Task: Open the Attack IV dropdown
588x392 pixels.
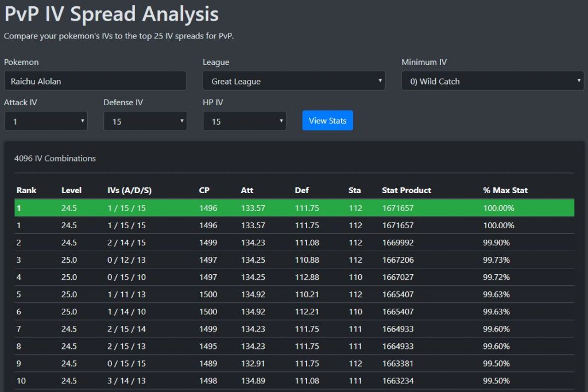Action: (46, 121)
